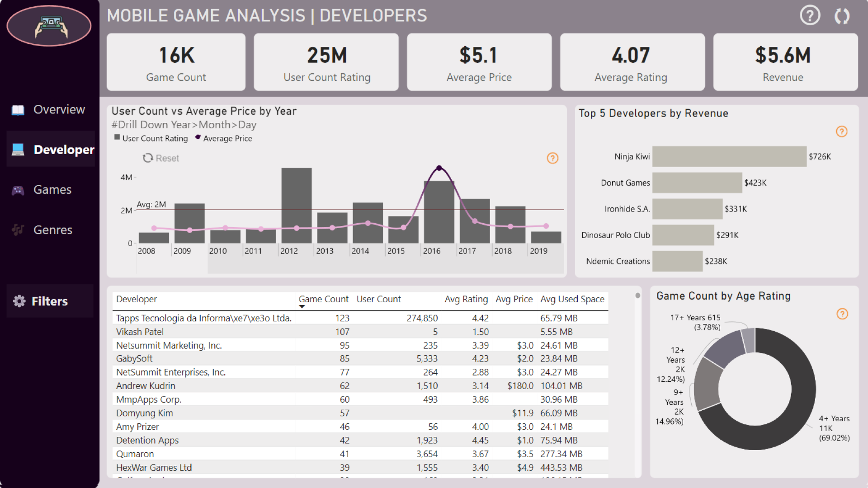Select the Ironhide S.A. revenue bar
Screen dimensions: 868x488
[x=687, y=209]
